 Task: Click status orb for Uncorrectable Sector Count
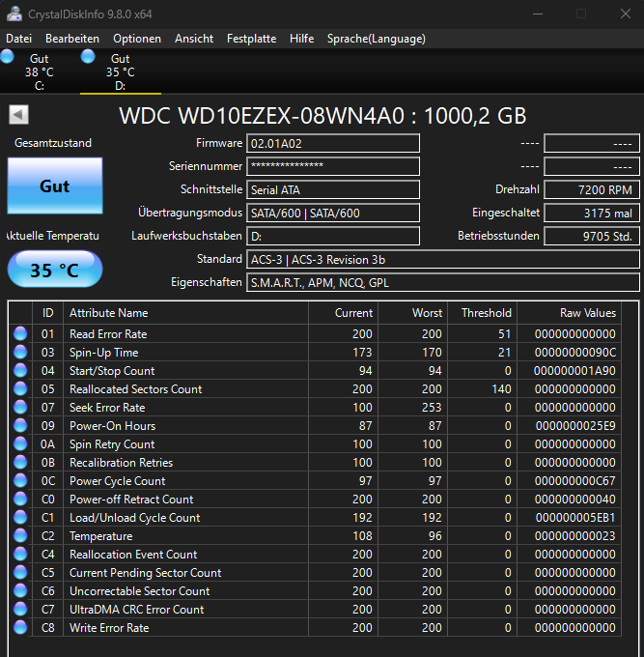click(x=20, y=590)
